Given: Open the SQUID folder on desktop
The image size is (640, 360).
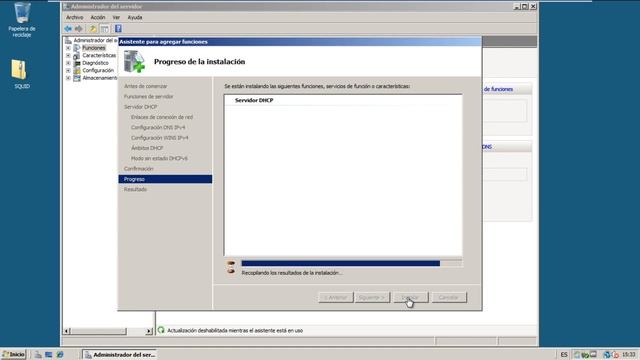Looking at the screenshot, I should (20, 73).
